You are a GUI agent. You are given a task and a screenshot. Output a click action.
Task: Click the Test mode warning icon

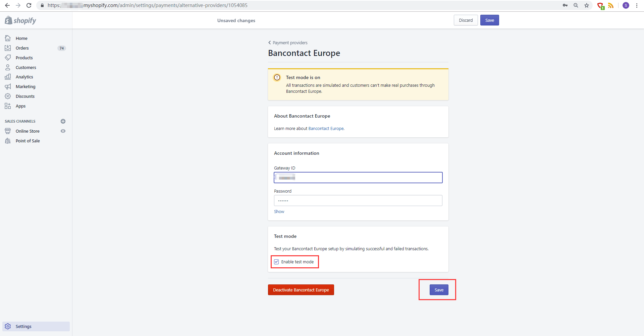point(277,77)
